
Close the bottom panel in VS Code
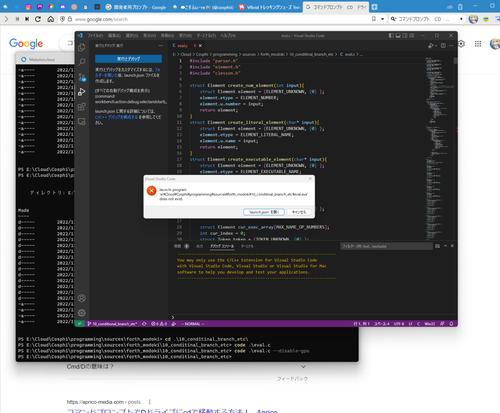(452, 246)
